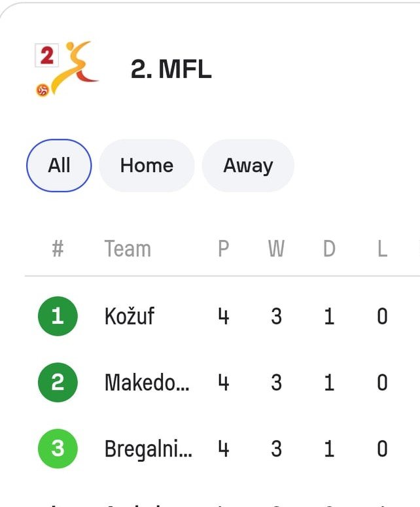Switch to Home standings filter

pos(147,166)
